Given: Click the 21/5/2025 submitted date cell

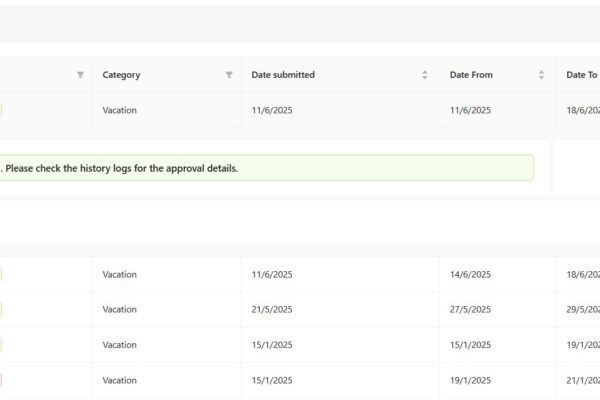Looking at the screenshot, I should click(x=272, y=309).
